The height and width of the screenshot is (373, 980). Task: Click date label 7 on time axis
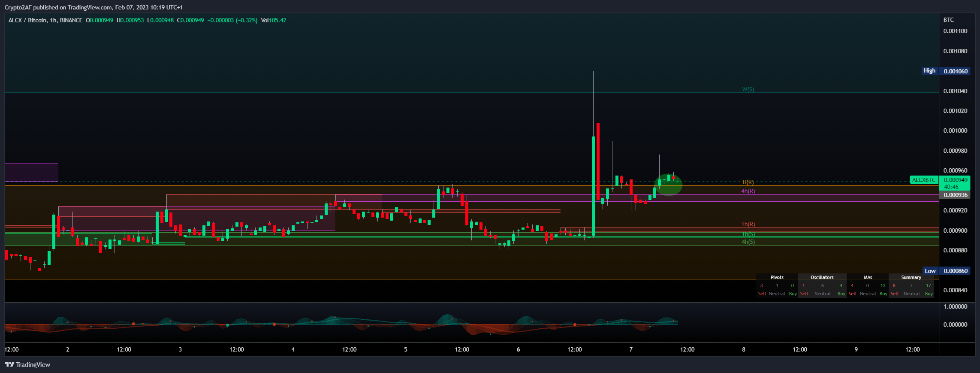(x=631, y=349)
